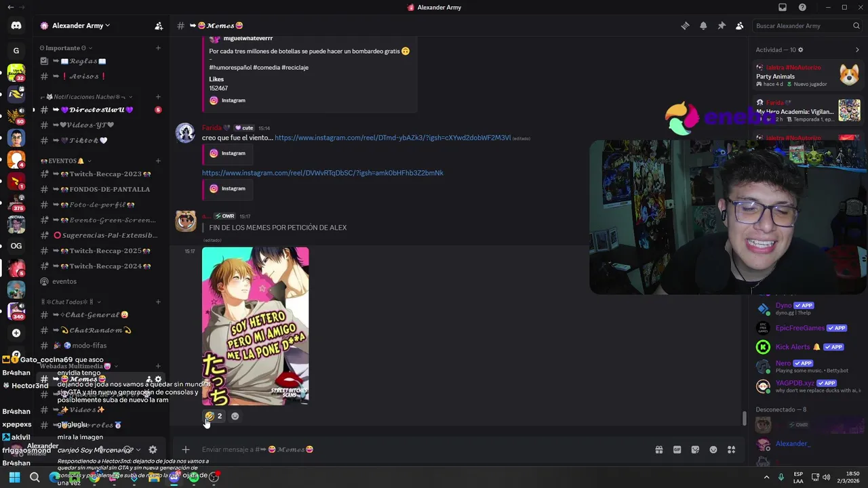Image resolution: width=868 pixels, height=488 pixels.
Task: Click add reaction smiley next to reaction
Action: point(235,416)
